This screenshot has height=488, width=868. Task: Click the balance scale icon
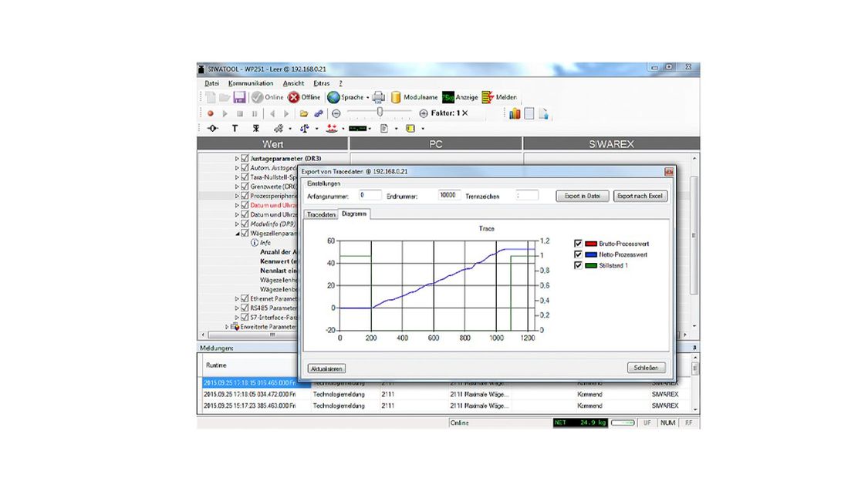point(305,129)
